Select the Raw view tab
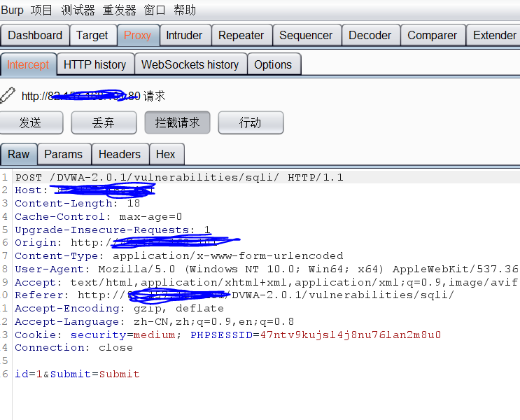This screenshot has height=420, width=520. [19, 154]
